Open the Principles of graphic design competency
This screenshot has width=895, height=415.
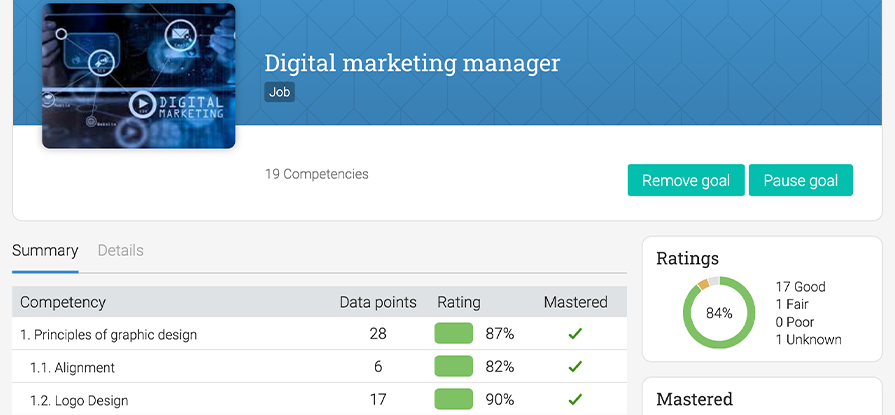pos(109,334)
